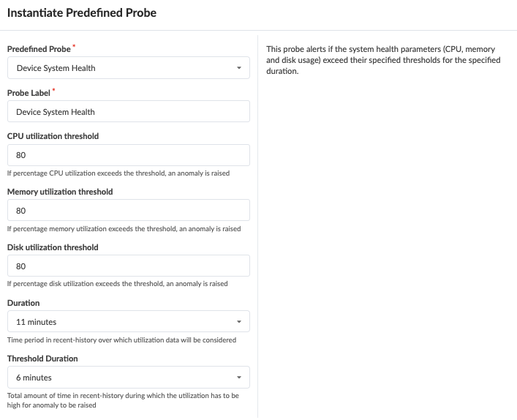Focus the CPU utilization threshold input
The width and height of the screenshot is (517, 420).
(x=128, y=155)
